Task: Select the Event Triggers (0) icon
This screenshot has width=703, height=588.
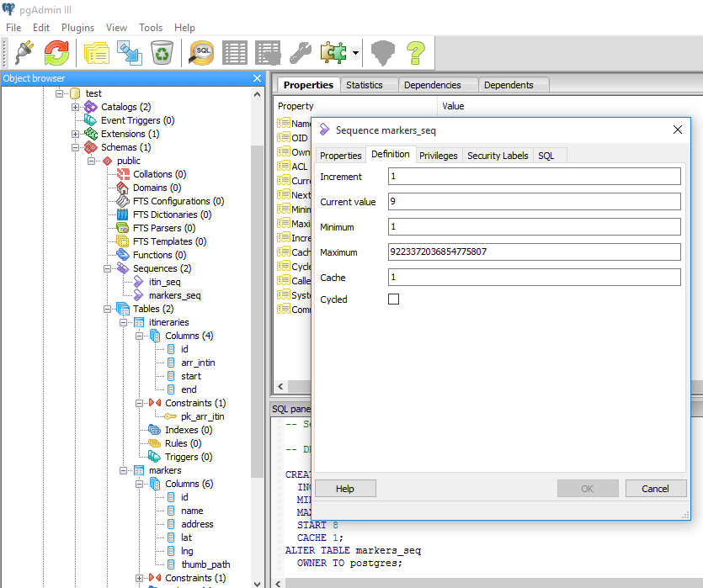Action: pos(91,120)
